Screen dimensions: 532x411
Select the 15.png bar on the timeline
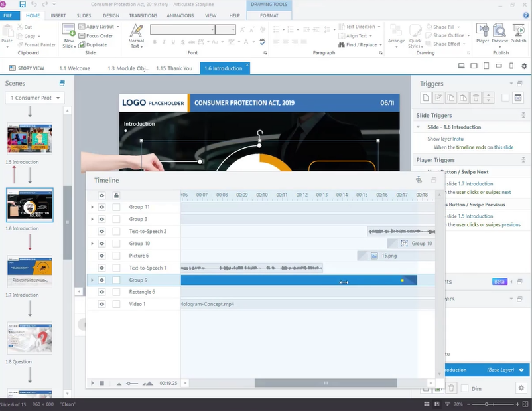click(x=396, y=256)
